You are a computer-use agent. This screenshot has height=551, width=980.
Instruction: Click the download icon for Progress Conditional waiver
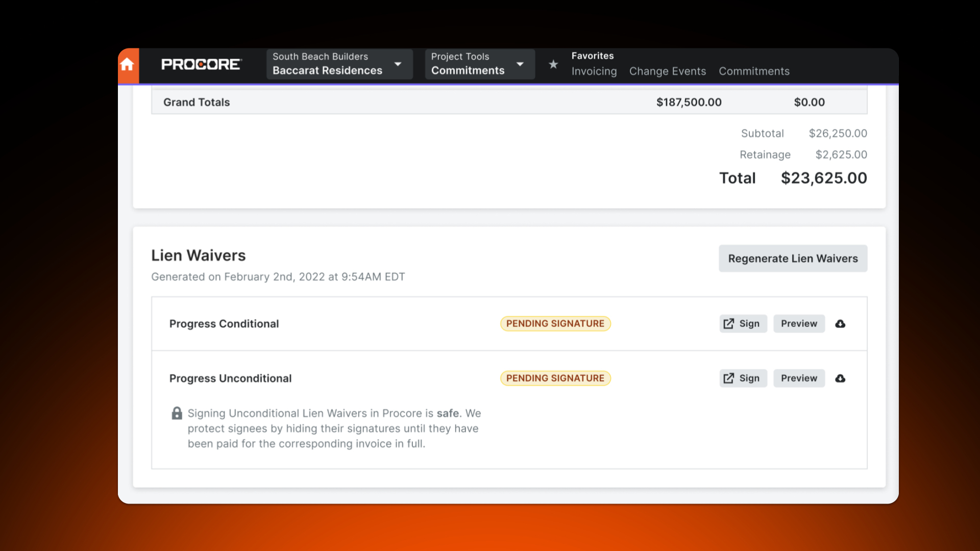[841, 323]
